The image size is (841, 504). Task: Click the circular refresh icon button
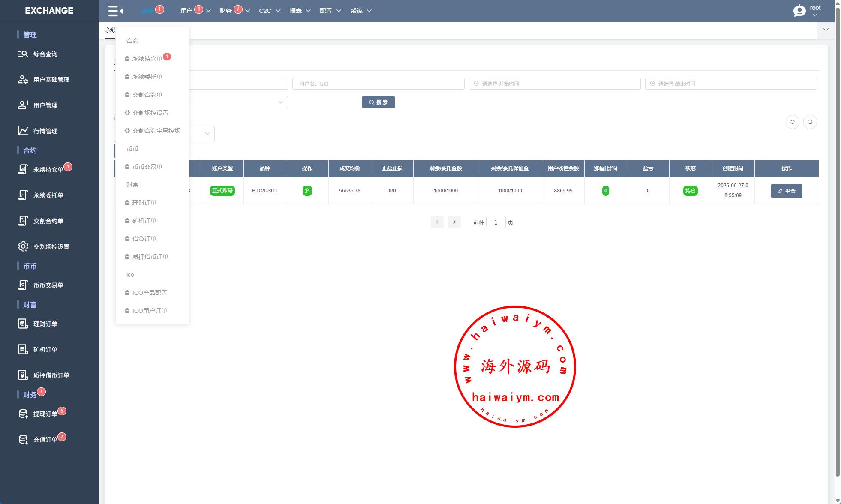pos(792,122)
